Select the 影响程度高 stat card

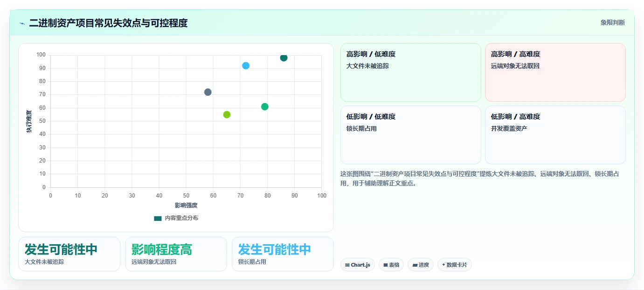[x=176, y=254]
